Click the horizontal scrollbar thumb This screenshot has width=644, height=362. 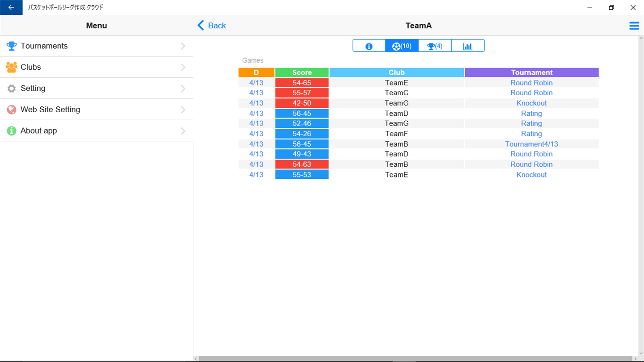click(416, 359)
